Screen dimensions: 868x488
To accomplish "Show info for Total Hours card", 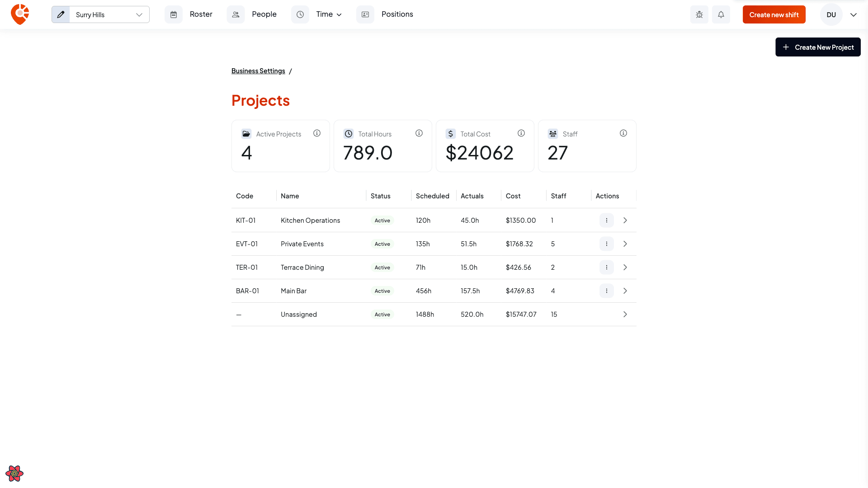I will [x=419, y=133].
